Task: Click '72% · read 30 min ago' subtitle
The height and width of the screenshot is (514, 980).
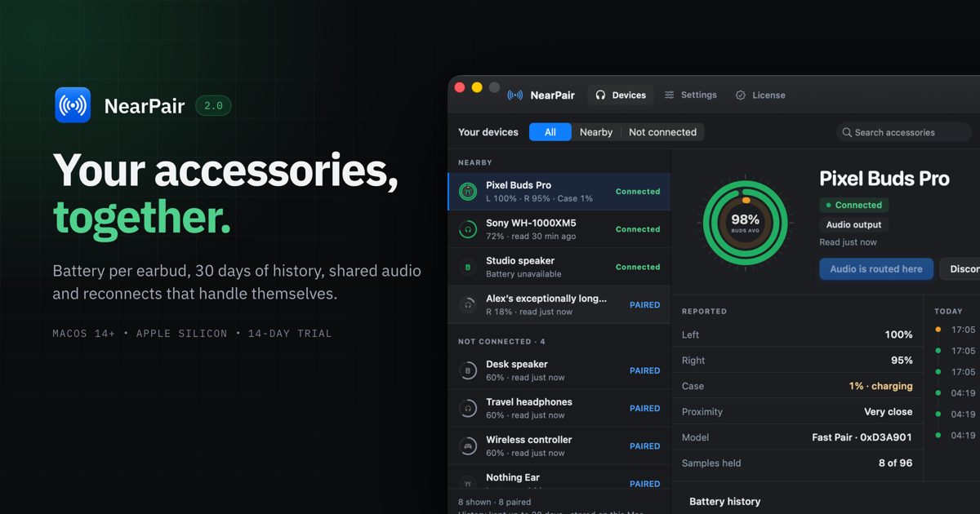Action: pyautogui.click(x=531, y=236)
